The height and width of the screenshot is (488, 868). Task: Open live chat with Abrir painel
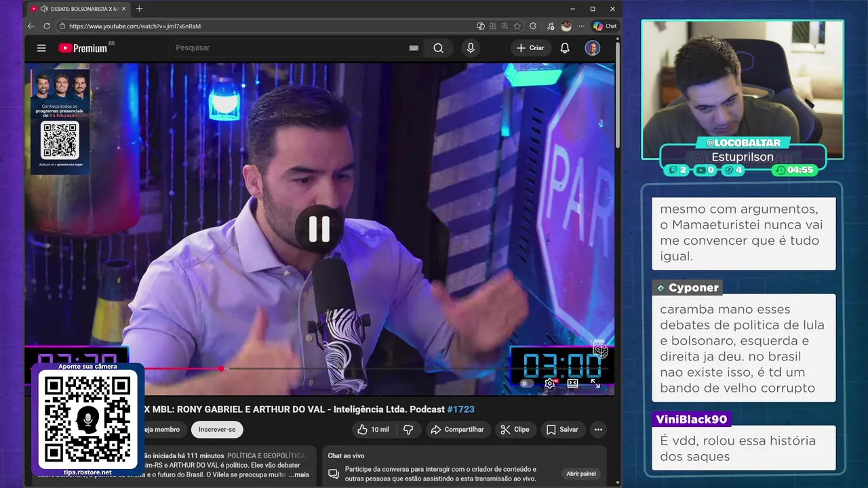click(x=581, y=474)
